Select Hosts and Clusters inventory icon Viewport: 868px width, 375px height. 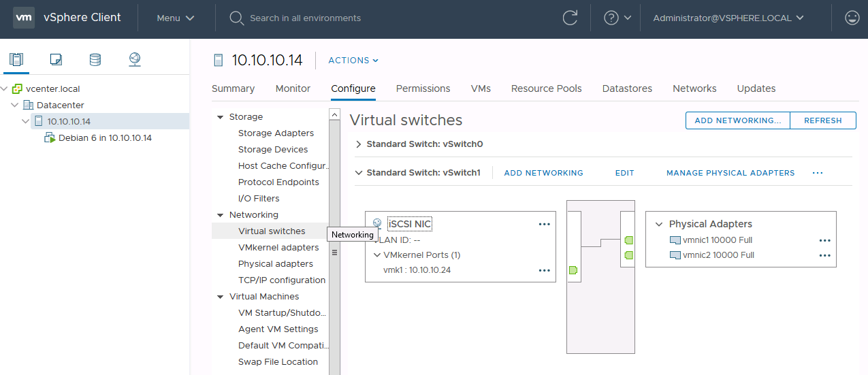(x=16, y=59)
